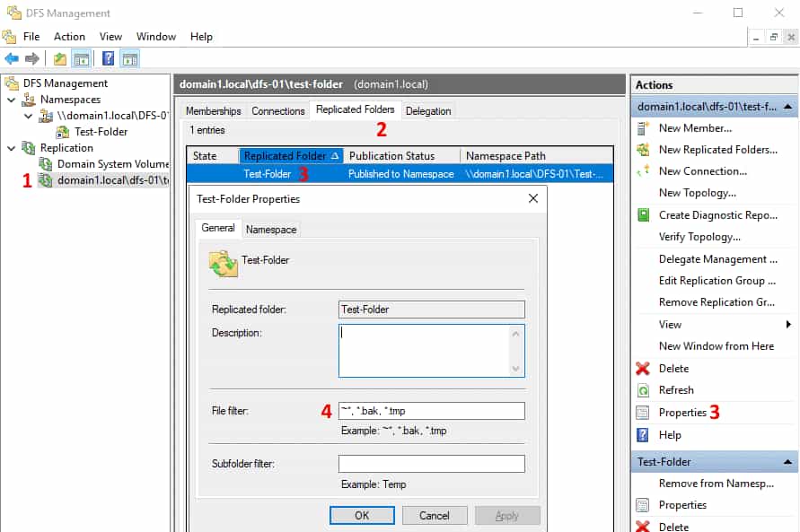The width and height of the screenshot is (800, 532).
Task: Open New Replicated Folders wizard icon
Action: coord(643,150)
